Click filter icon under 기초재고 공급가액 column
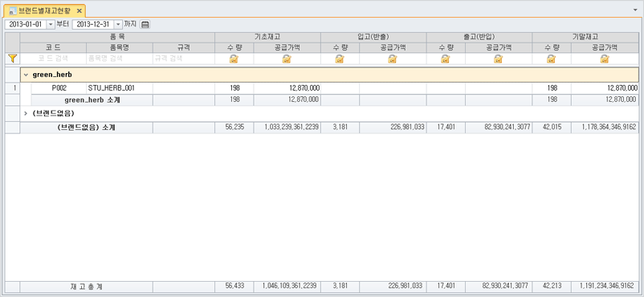Image resolution: width=644 pixels, height=297 pixels. (287, 59)
